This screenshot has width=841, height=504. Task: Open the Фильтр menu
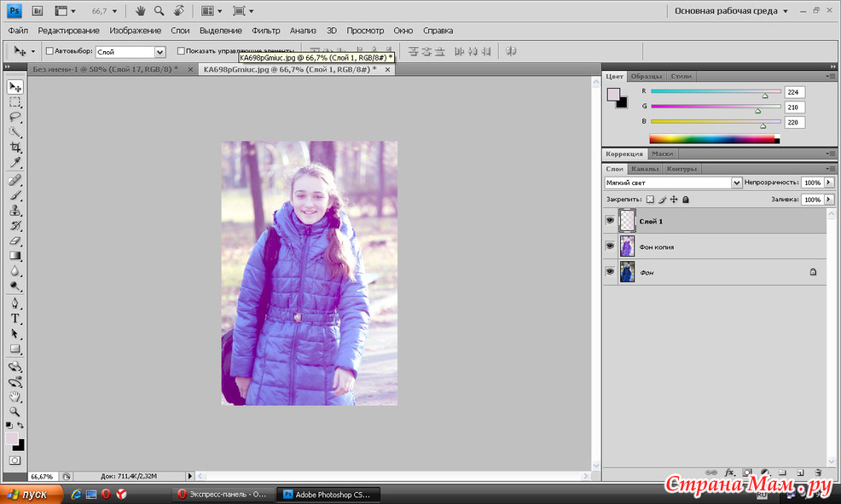click(266, 31)
